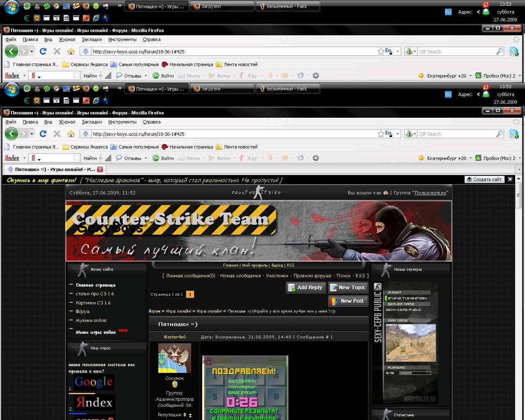Viewport: 525px width, 420px height.
Task: Click Back arrow in the toolbar just above the forum tab
Action: point(11,134)
